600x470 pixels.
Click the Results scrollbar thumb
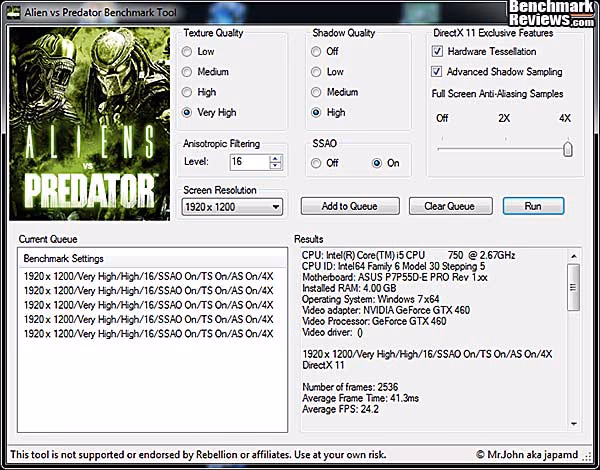point(574,287)
